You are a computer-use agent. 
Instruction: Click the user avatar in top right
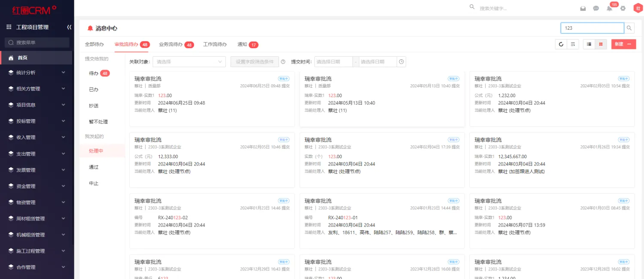(638, 8)
